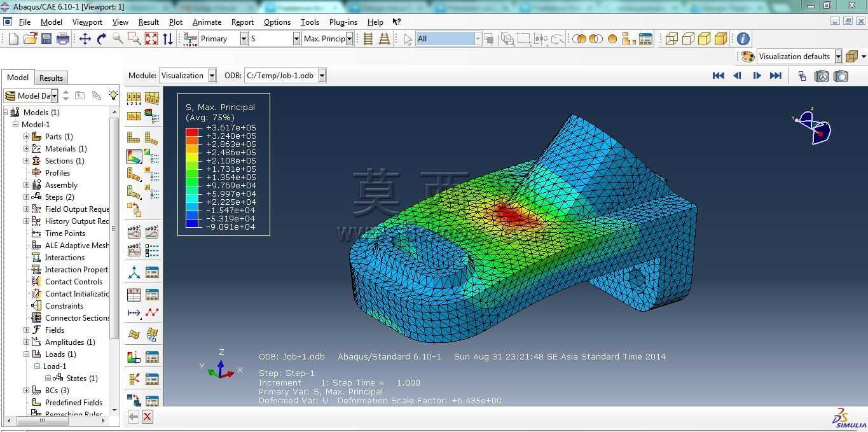The width and height of the screenshot is (868, 432).
Task: Click the Cycle Views arrows icon
Action: pyautogui.click(x=168, y=39)
